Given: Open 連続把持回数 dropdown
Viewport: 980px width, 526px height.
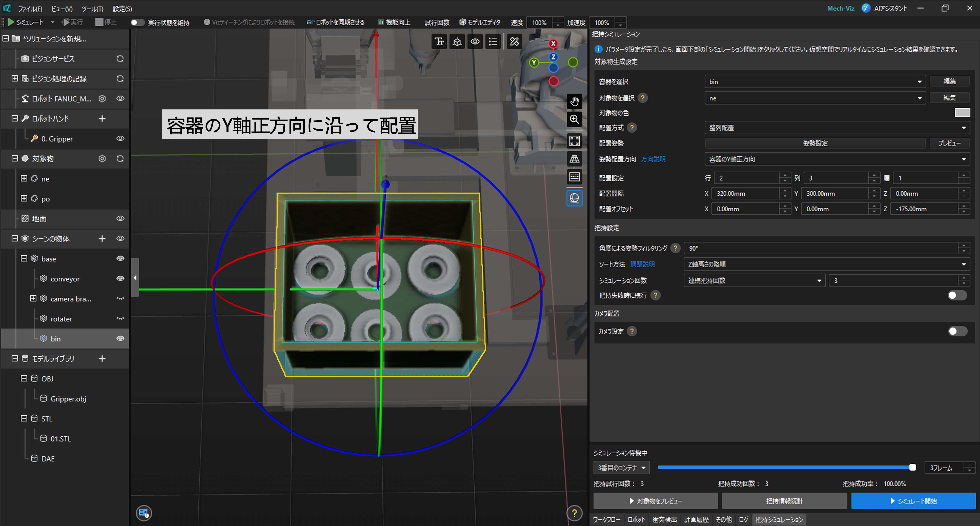Looking at the screenshot, I should tap(754, 281).
